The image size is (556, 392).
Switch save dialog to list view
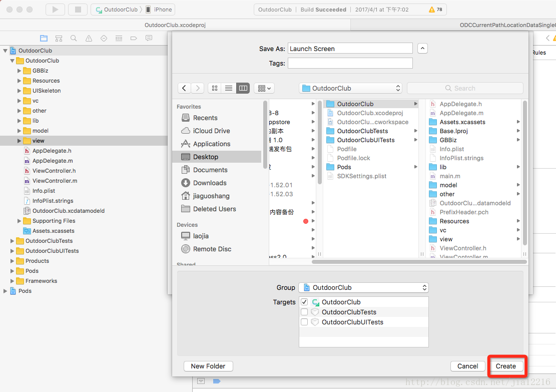point(229,88)
